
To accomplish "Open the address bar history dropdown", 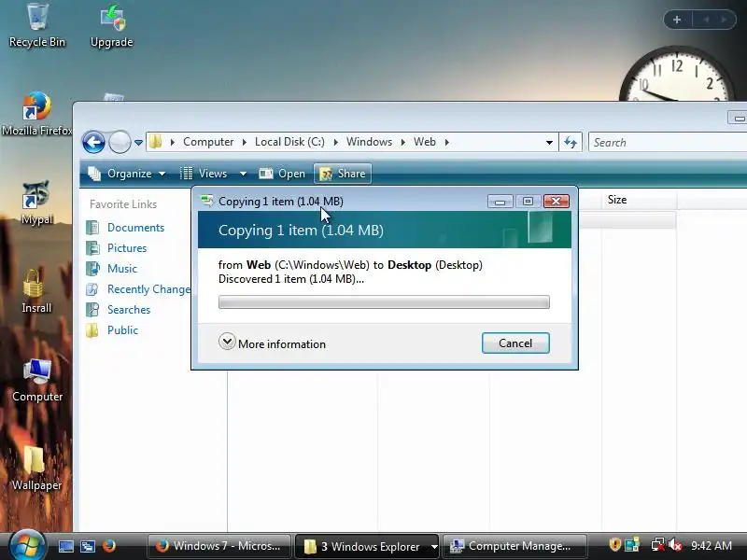I will [549, 143].
